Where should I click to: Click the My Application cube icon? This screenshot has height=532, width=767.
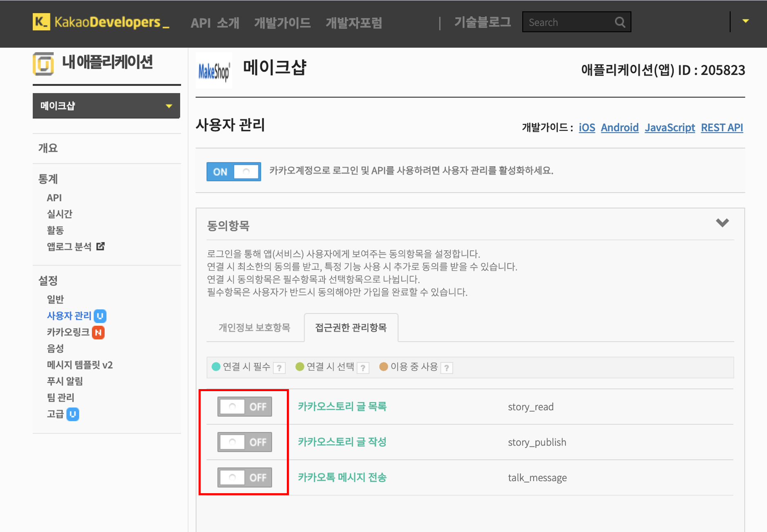(43, 63)
